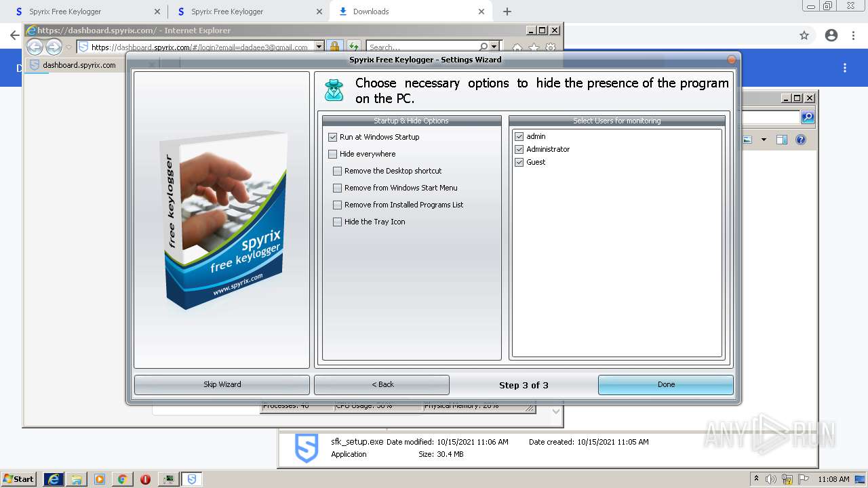Finish the wizard with Done
The image size is (868, 488).
666,384
